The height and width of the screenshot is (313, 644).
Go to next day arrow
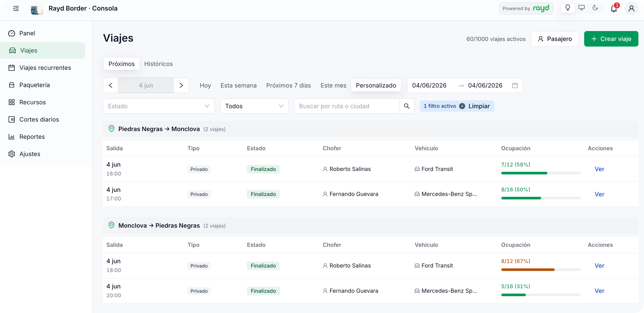(181, 85)
